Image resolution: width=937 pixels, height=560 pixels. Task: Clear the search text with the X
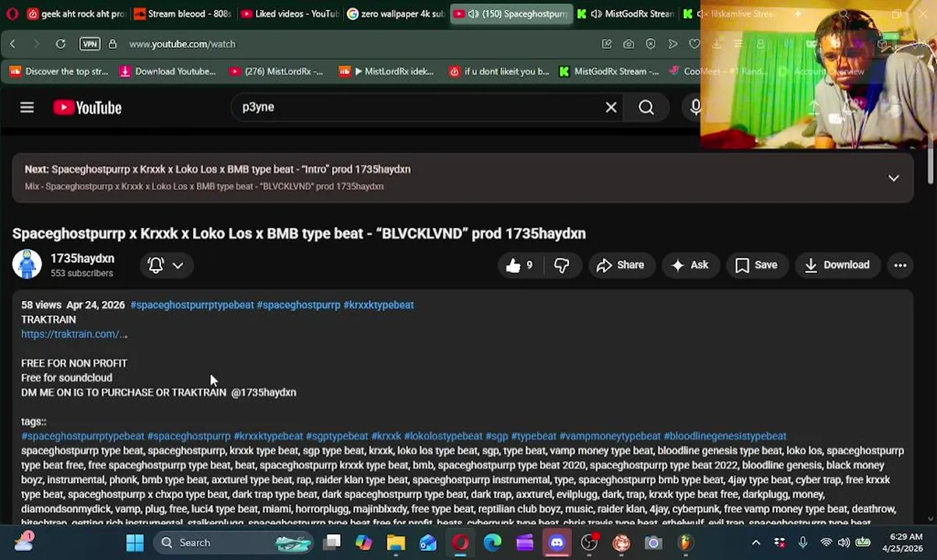tap(611, 107)
